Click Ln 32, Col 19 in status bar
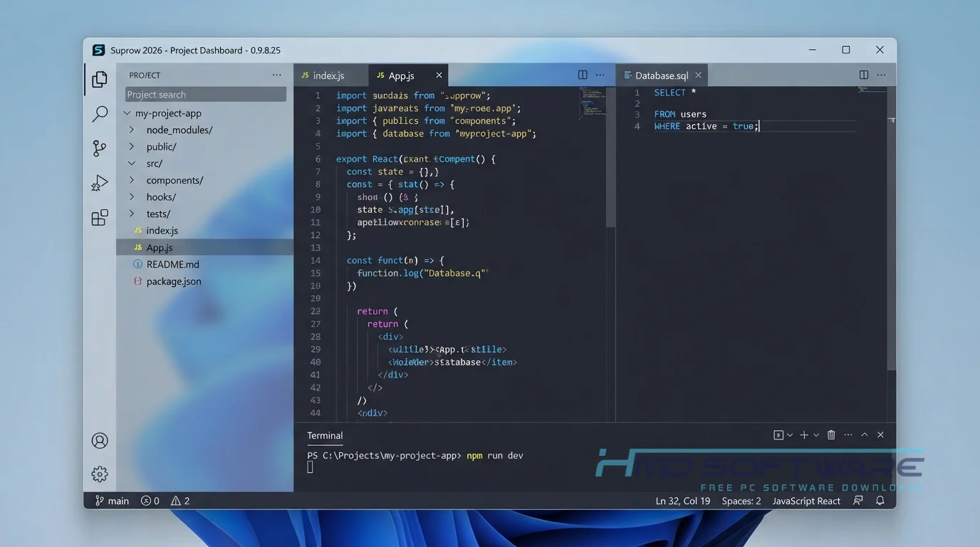 pos(683,501)
